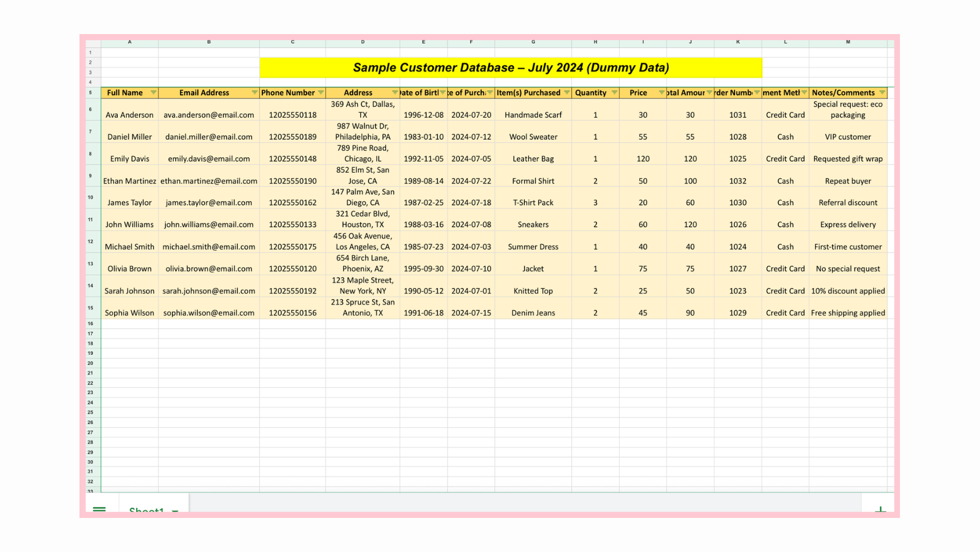Open the Full Name column filter

(x=154, y=93)
